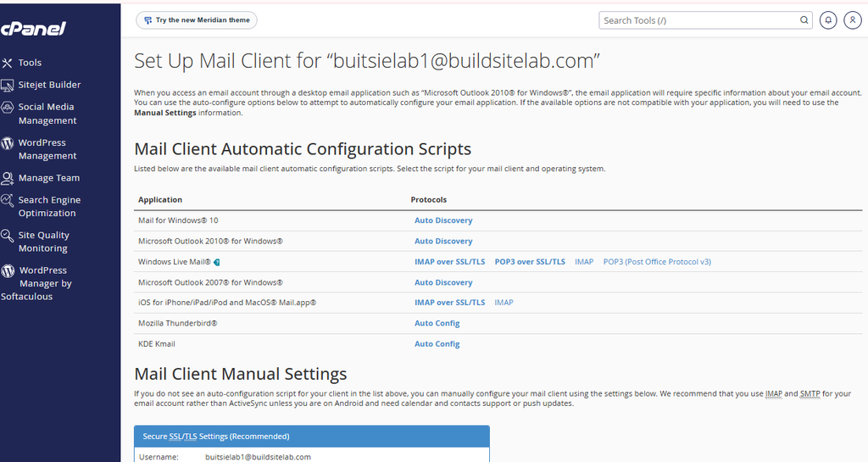868x462 pixels.
Task: Click the Microsoft Outlook 2010 for Windows label
Action: (210, 242)
